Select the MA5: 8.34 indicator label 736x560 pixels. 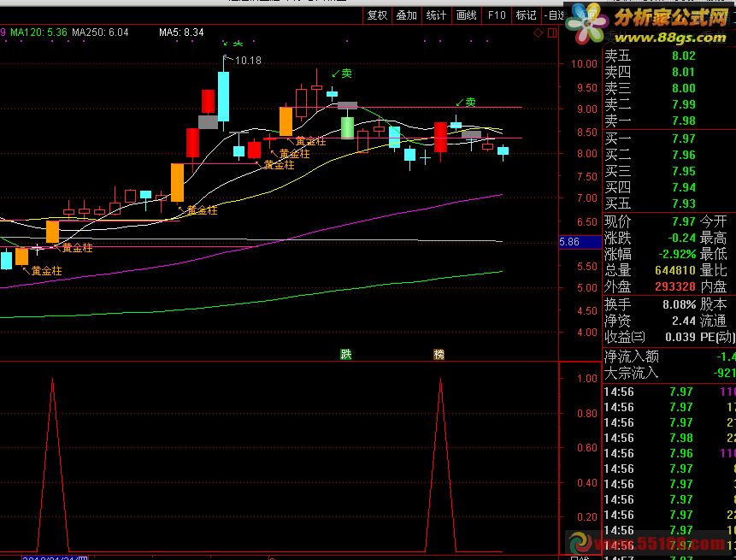click(x=181, y=32)
